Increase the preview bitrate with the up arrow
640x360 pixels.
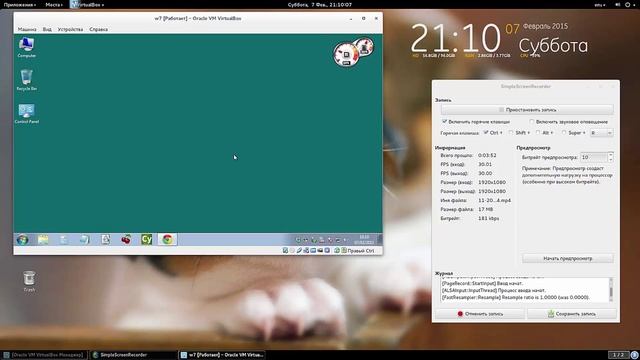(x=611, y=155)
